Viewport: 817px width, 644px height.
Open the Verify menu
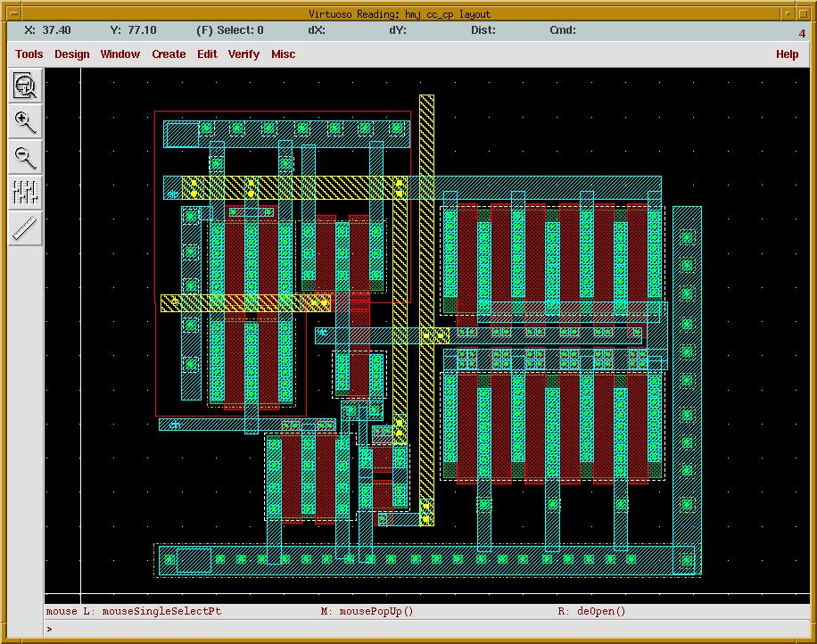coord(243,54)
